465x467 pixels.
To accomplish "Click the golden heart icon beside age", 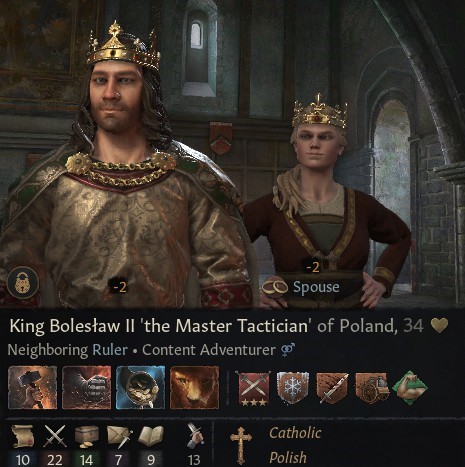I will [439, 326].
